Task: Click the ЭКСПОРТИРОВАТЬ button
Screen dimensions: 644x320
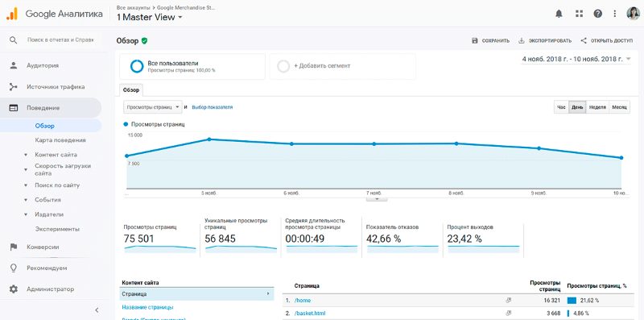Action: pyautogui.click(x=545, y=41)
